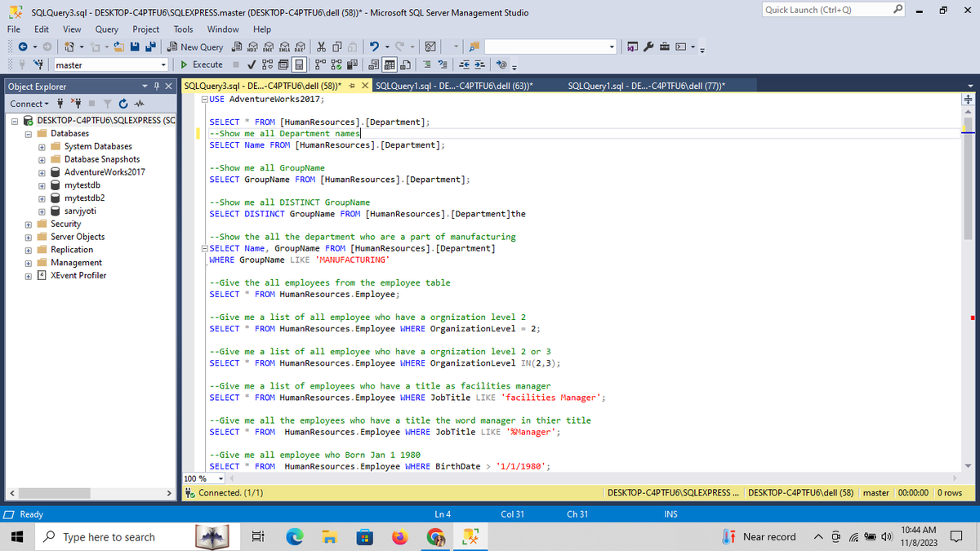Click the Change Connection icon
This screenshot has height=551, width=980.
click(38, 64)
